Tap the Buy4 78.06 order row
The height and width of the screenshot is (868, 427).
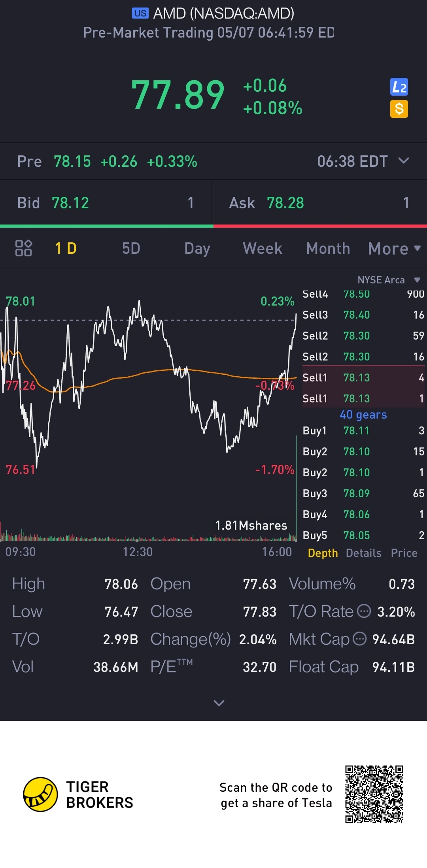(x=363, y=514)
